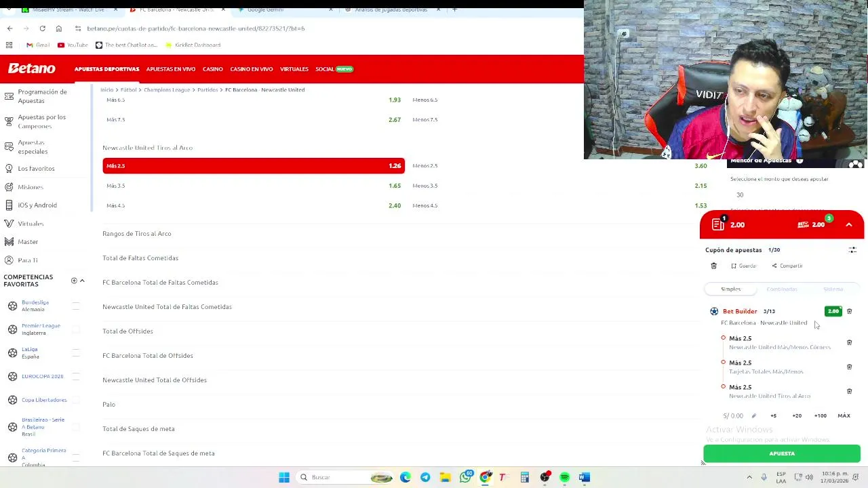The height and width of the screenshot is (488, 868).
Task: Open Master in sidebar
Action: pos(28,241)
